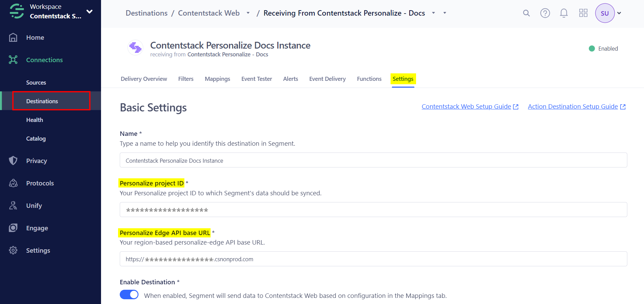Open the help question mark icon

pyautogui.click(x=545, y=13)
